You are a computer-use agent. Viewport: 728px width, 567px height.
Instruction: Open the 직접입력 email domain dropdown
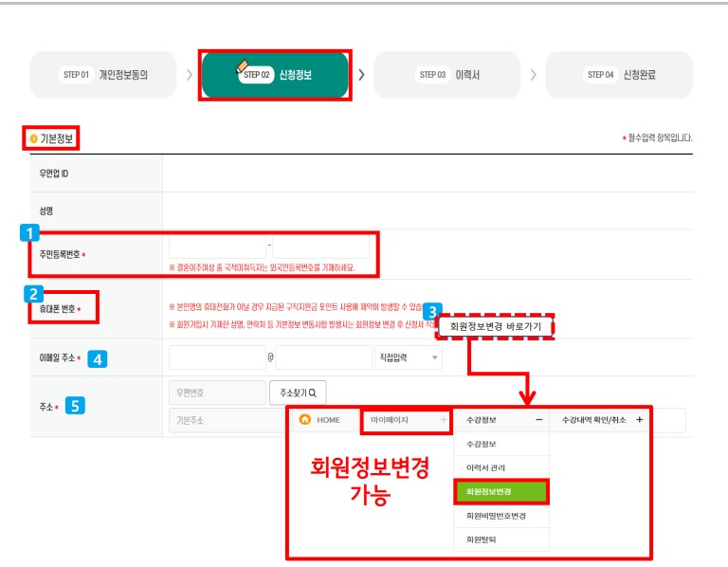pyautogui.click(x=409, y=357)
